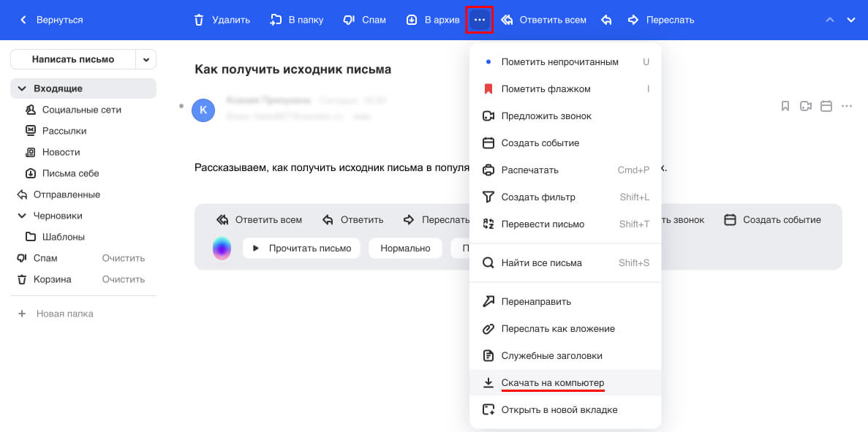868x432 pixels.
Task: Open calendar actions via the header calendar icon
Action: coord(826,106)
